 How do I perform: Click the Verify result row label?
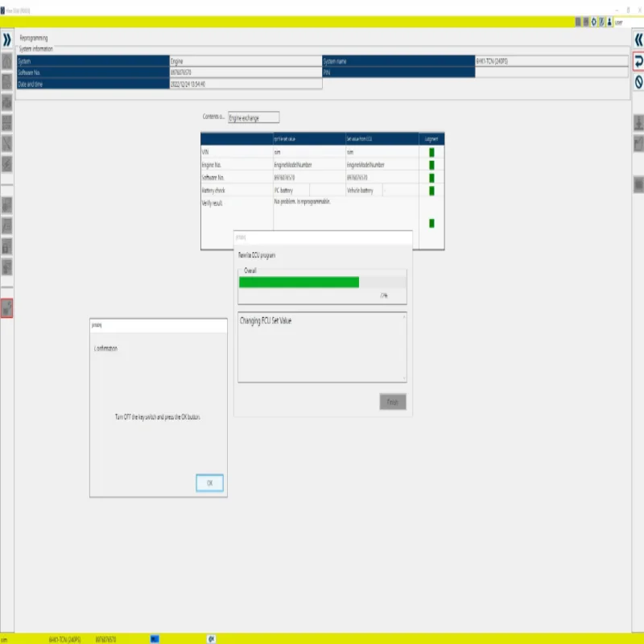coord(212,204)
